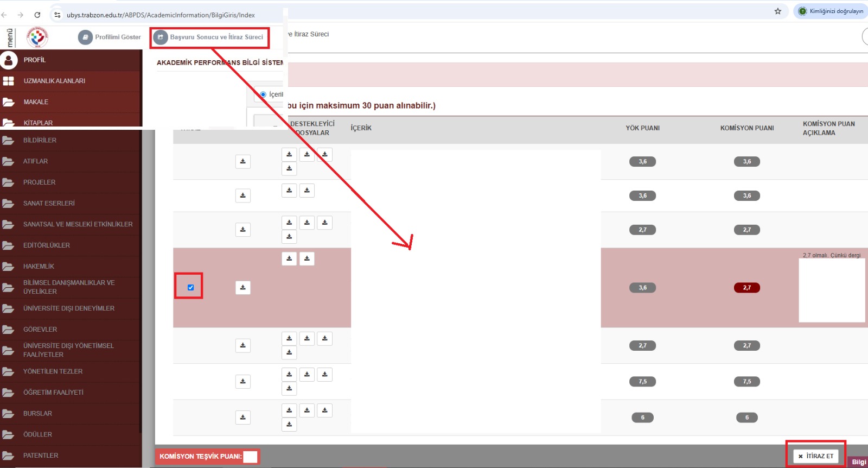Download main file in 7,5 score row

(x=243, y=381)
